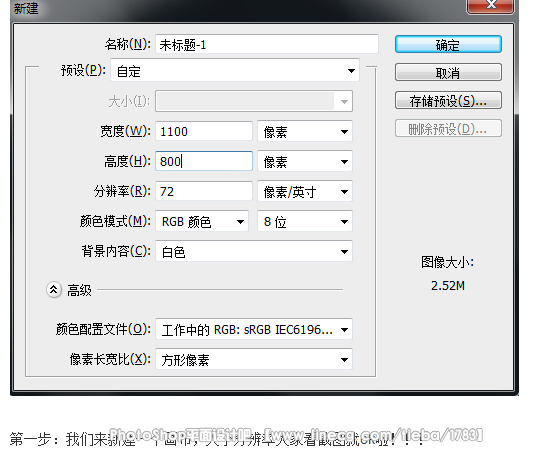Viewport: 533px width, 452px height.
Task: Click the 取消 button
Action: point(448,72)
